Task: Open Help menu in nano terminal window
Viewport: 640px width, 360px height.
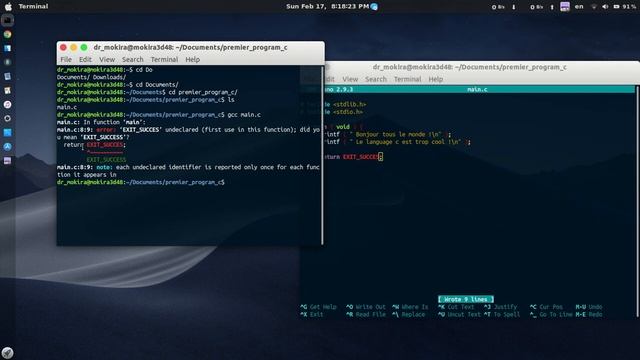Action: pos(436,79)
